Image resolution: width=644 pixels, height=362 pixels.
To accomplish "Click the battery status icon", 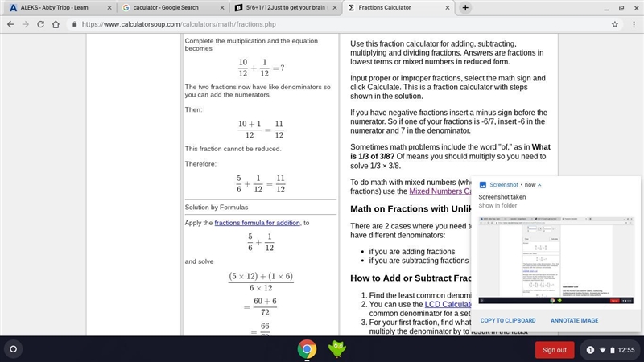I will [x=613, y=350].
